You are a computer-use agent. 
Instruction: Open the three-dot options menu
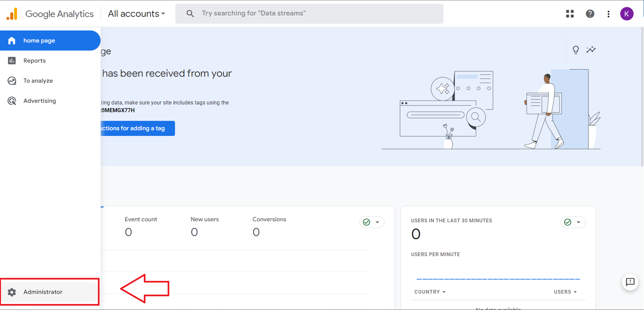point(608,14)
